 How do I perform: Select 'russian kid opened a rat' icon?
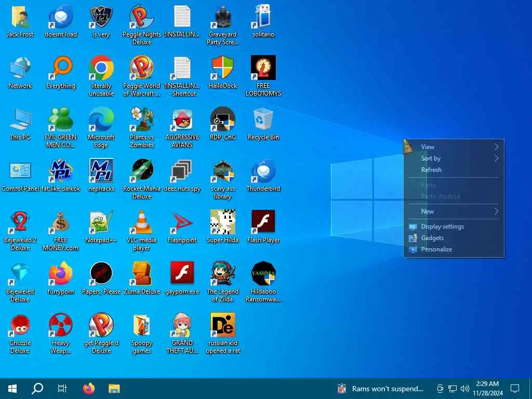(x=223, y=325)
